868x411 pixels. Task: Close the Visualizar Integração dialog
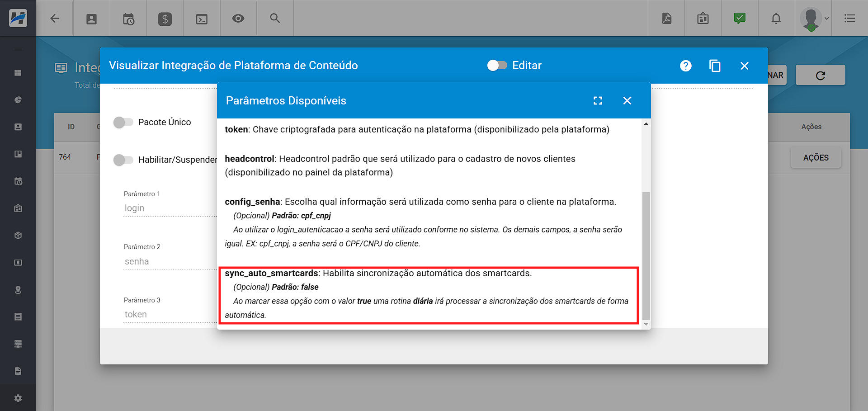pyautogui.click(x=745, y=66)
